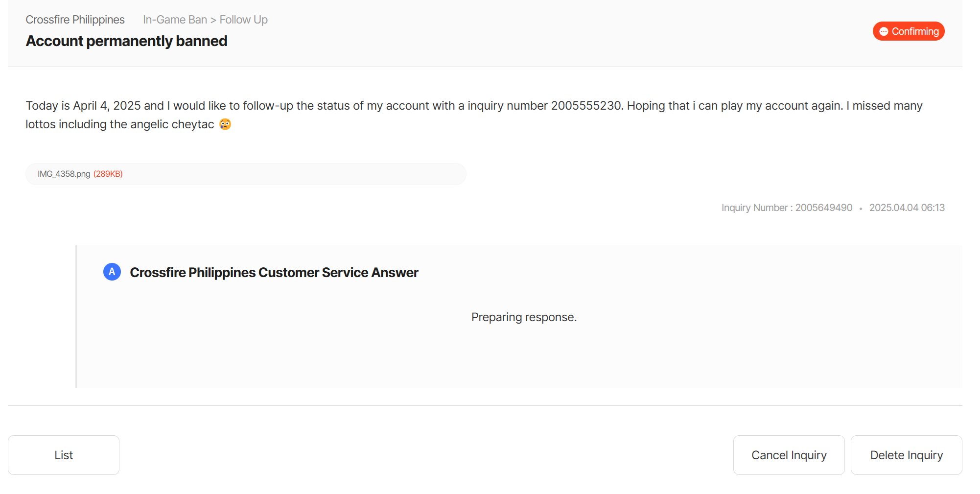Click the Preparing response. text
Screen dimensions: 980x494
pyautogui.click(x=524, y=317)
